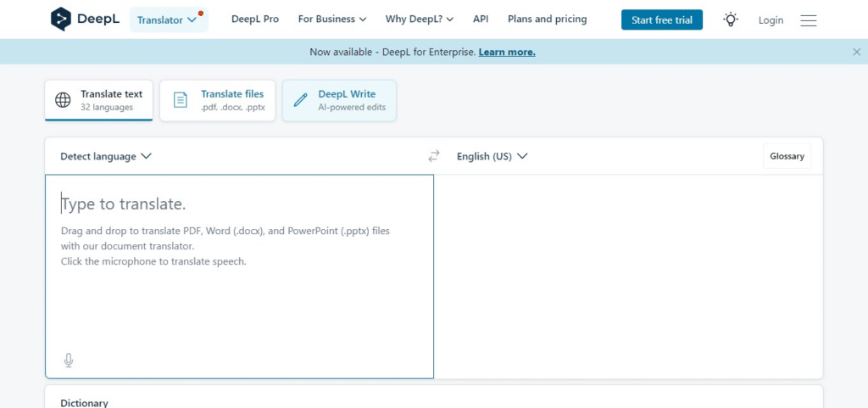Viewport: 868px width, 408px height.
Task: Dismiss the Enterprise announcement banner
Action: click(856, 52)
